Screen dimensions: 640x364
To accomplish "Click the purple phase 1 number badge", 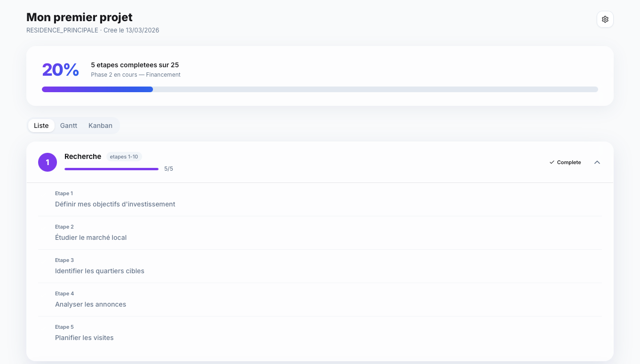I will click(x=48, y=162).
